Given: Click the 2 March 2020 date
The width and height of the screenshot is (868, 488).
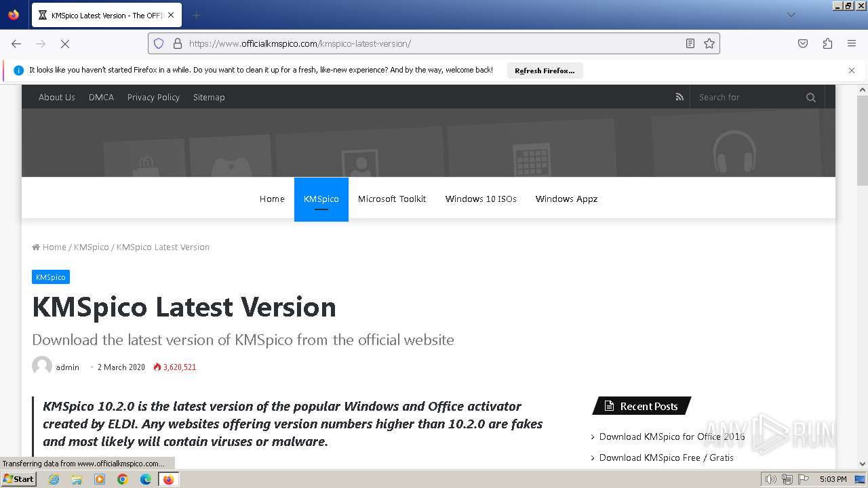Looking at the screenshot, I should [121, 367].
